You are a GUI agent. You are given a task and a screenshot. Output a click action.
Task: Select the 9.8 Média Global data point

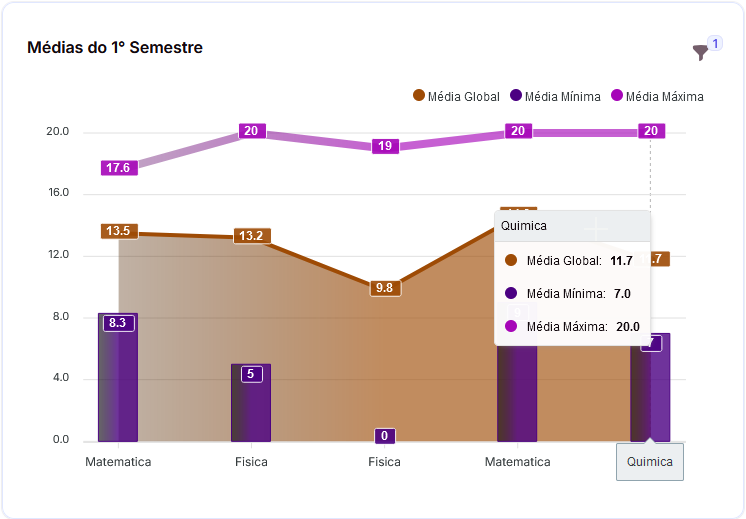click(384, 288)
